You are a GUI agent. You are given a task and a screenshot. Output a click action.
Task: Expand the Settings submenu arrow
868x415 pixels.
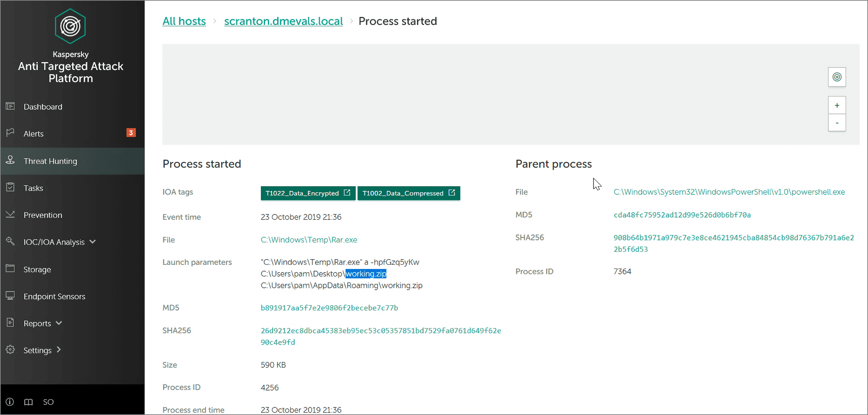click(59, 350)
